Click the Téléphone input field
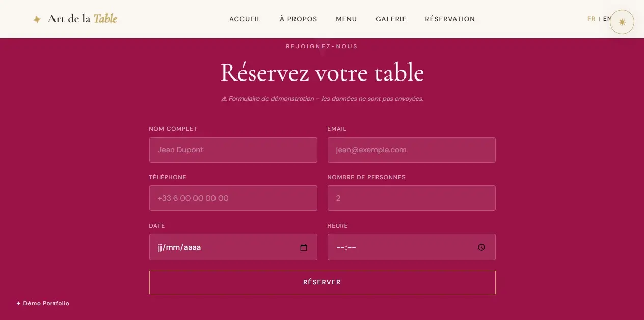 [x=233, y=198]
